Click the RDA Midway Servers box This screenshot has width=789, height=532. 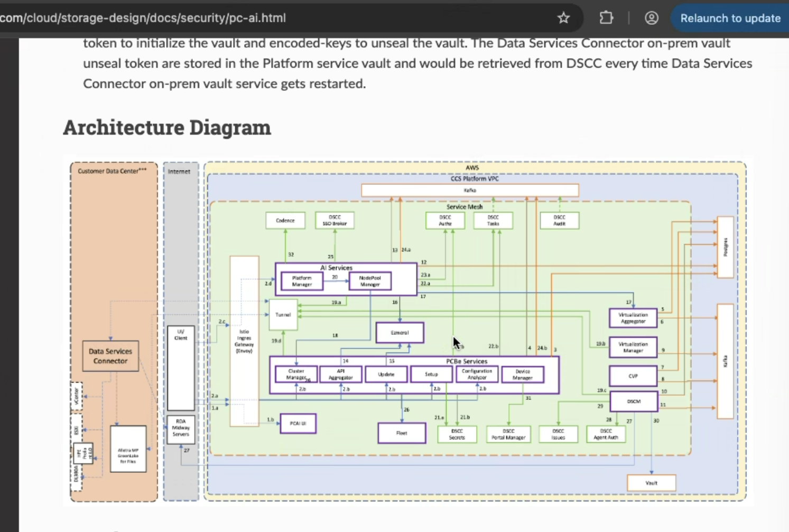pos(181,430)
